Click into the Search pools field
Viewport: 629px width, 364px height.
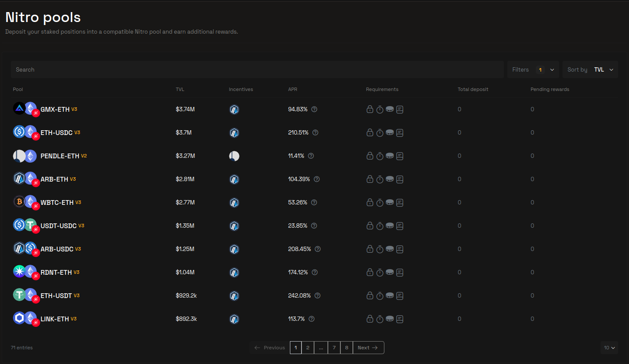pos(257,69)
